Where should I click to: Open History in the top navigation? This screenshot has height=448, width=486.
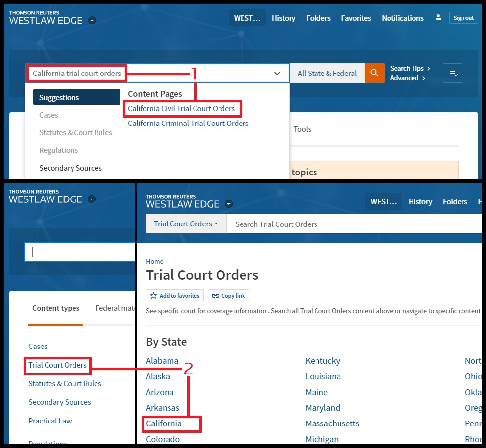coord(284,18)
